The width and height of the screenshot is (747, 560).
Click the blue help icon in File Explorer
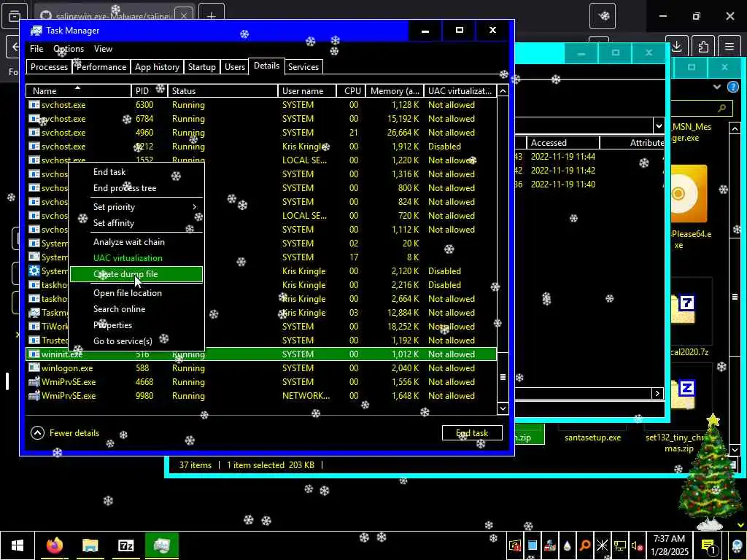(x=732, y=87)
